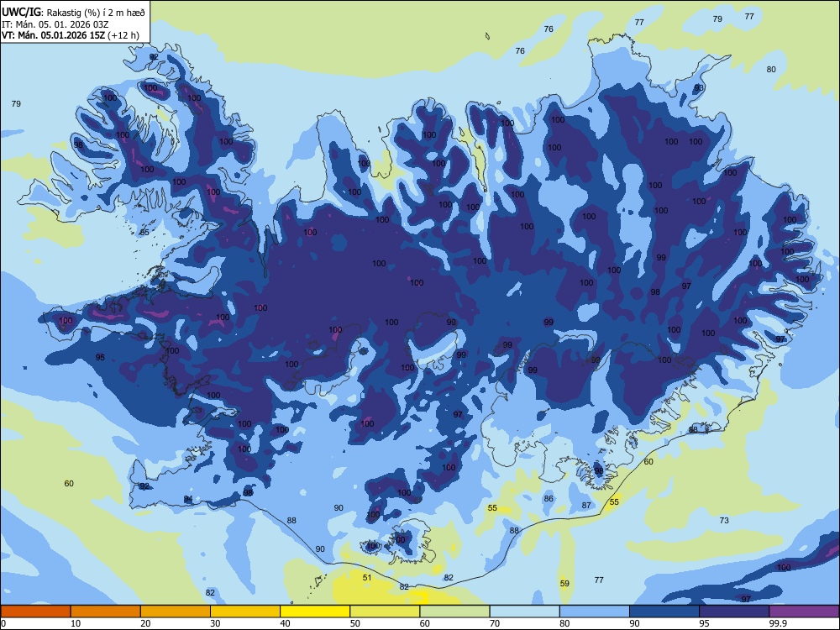This screenshot has height=630, width=840.
Task: Click the 10–20% orange legend swatch
Action: (106, 612)
